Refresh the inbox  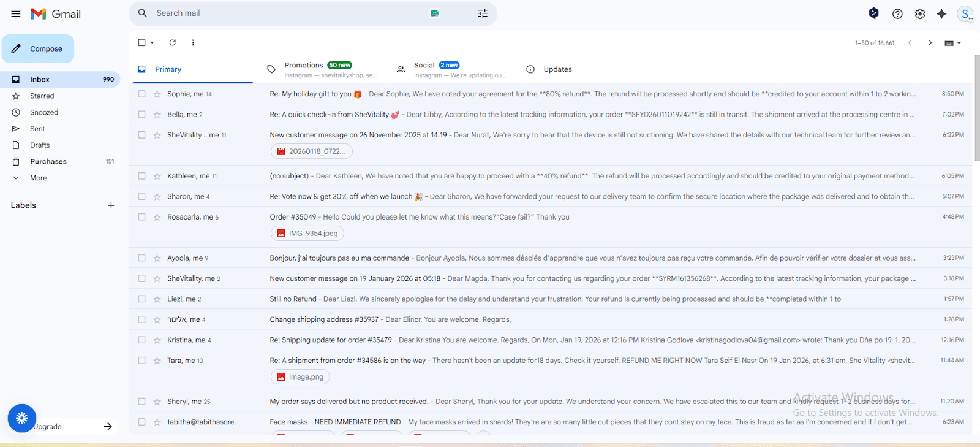[x=173, y=42]
